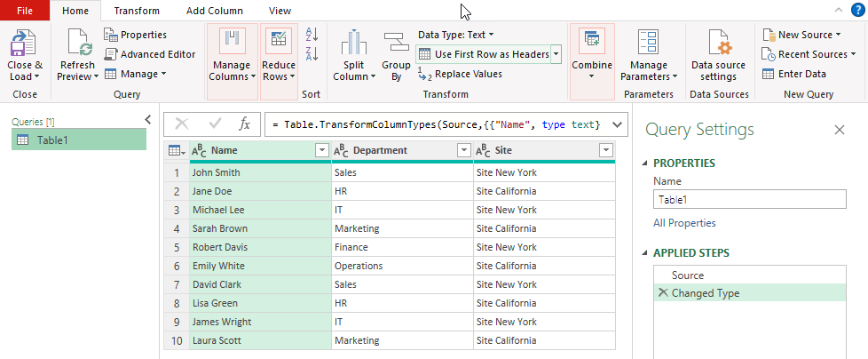Select the Changed Type applied step

[750, 293]
